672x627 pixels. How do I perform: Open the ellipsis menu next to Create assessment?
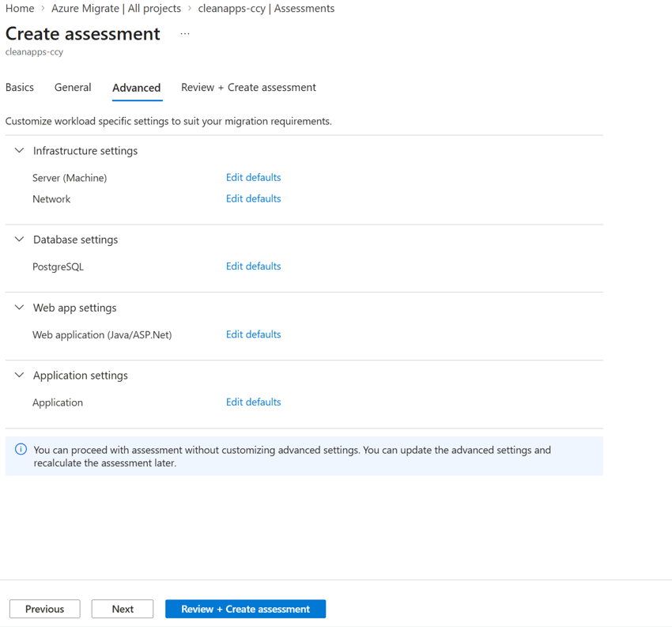(x=185, y=34)
